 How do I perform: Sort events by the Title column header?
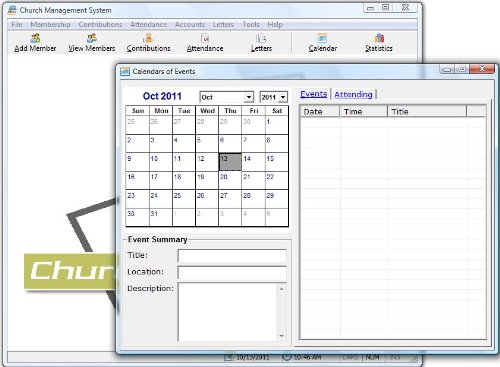click(427, 111)
